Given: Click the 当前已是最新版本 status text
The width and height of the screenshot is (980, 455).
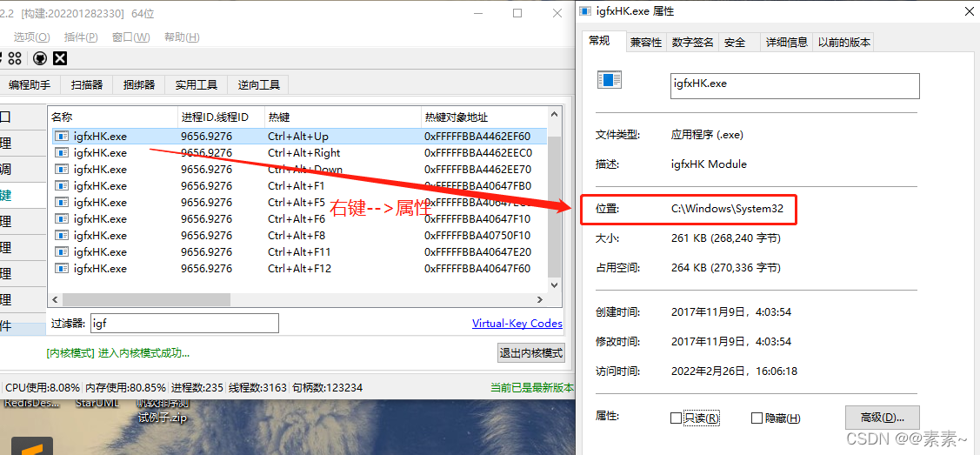Looking at the screenshot, I should pos(532,387).
